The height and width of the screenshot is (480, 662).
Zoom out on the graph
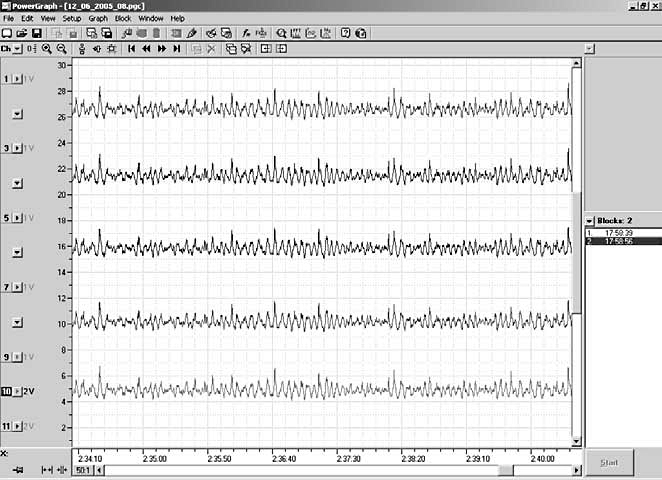[62, 49]
